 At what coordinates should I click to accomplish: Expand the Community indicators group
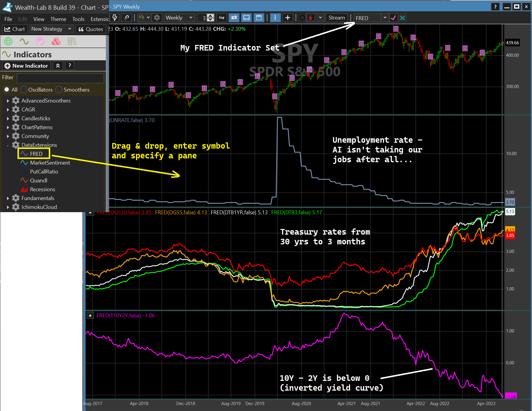coord(7,136)
